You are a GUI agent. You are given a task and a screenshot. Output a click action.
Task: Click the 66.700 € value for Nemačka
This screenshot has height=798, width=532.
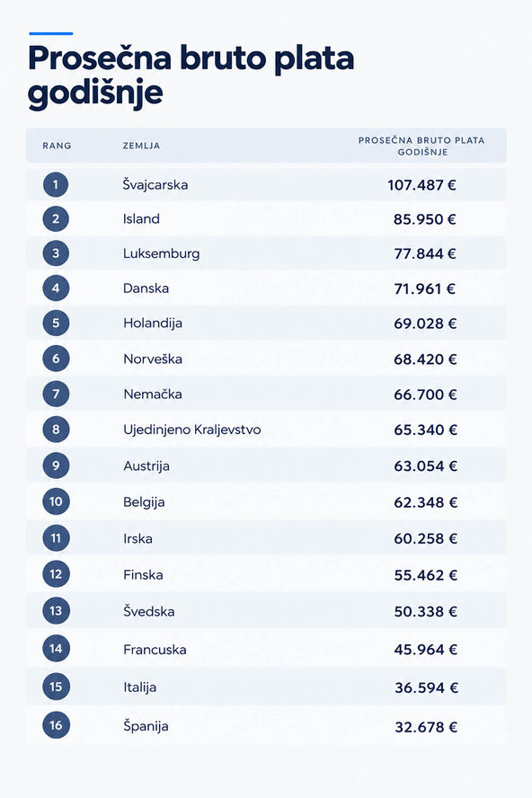tap(425, 395)
